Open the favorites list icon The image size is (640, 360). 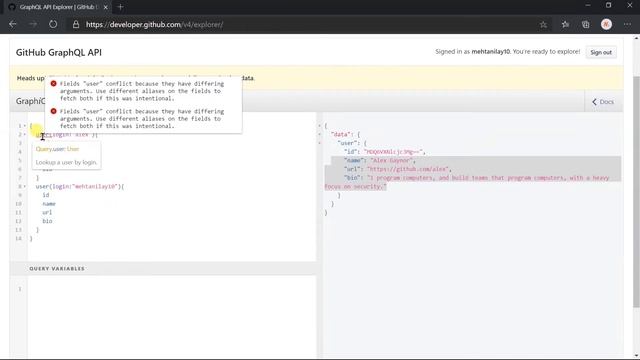(x=565, y=24)
